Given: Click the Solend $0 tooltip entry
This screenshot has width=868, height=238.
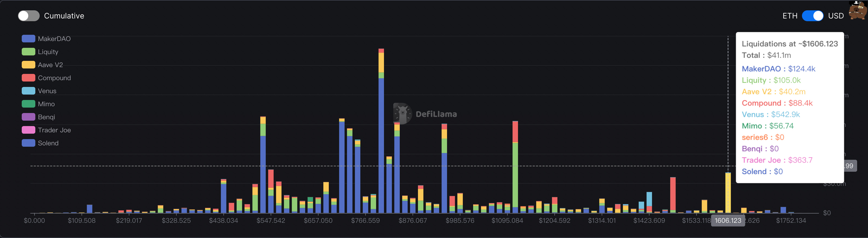Looking at the screenshot, I should 762,172.
